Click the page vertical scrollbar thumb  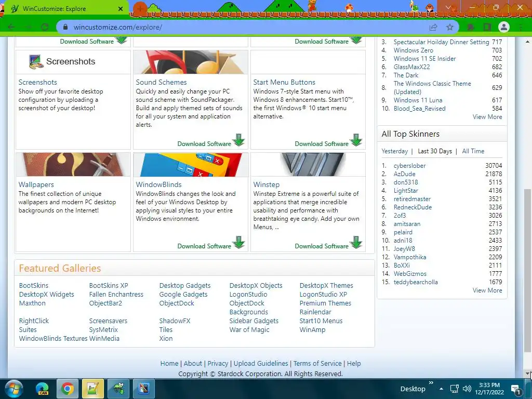527,271
